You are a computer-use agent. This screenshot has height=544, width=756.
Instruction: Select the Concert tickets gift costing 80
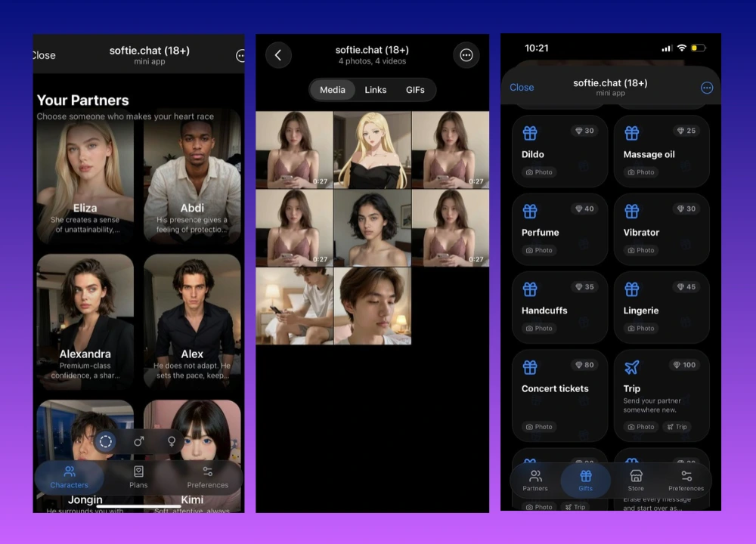559,396
